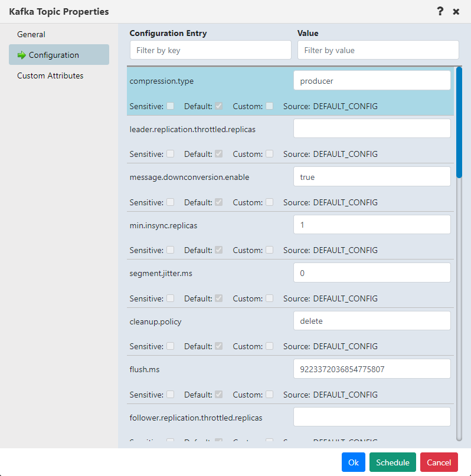Uncheck the Default checkbox for compression.type
471x476 pixels.
tap(217, 106)
